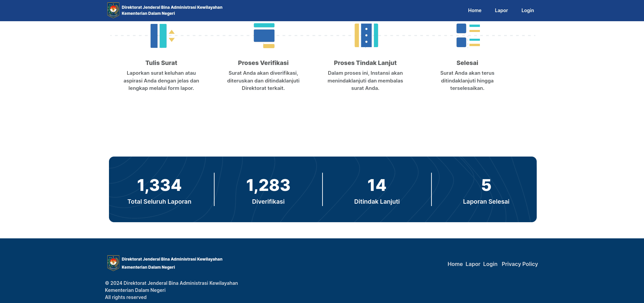Click the Total Seluruh Laporan label
The width and height of the screenshot is (644, 303).
[x=159, y=201]
